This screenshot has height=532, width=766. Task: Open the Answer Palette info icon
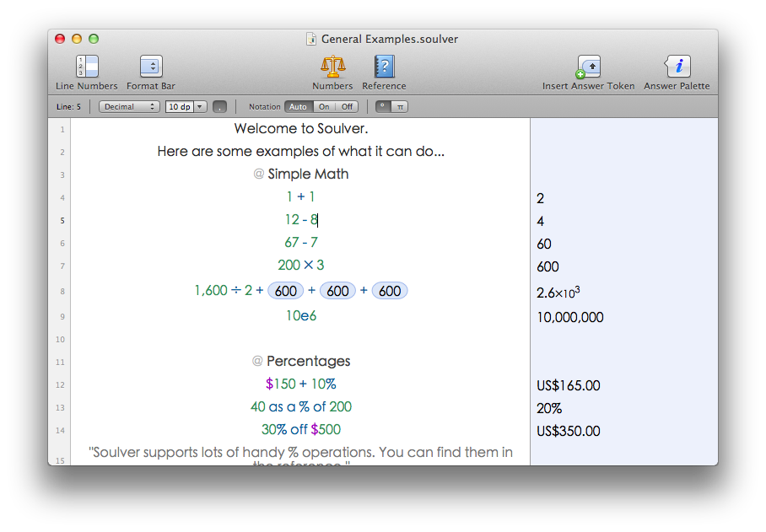[x=677, y=67]
